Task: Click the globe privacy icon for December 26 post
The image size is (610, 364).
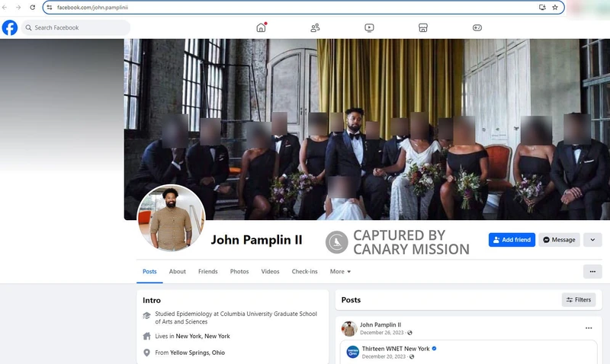Action: tap(409, 333)
